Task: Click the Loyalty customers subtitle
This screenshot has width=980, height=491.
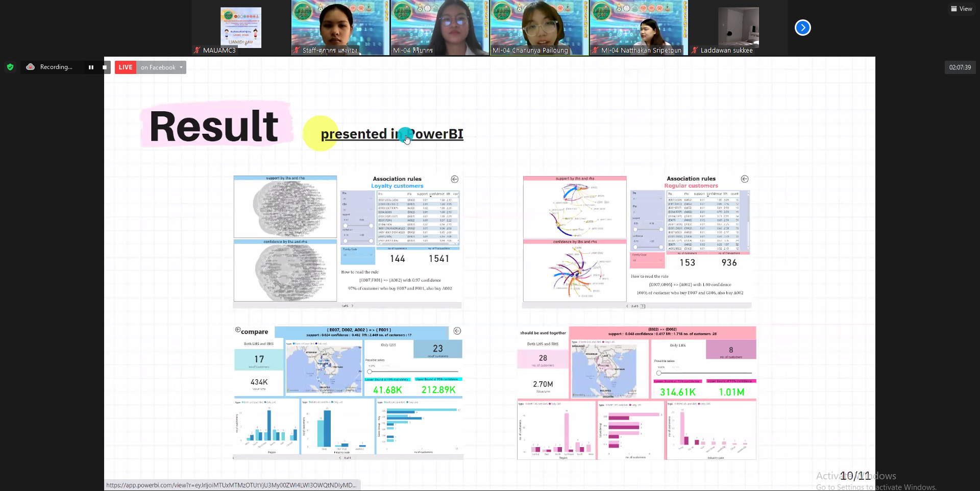Action: [x=397, y=186]
